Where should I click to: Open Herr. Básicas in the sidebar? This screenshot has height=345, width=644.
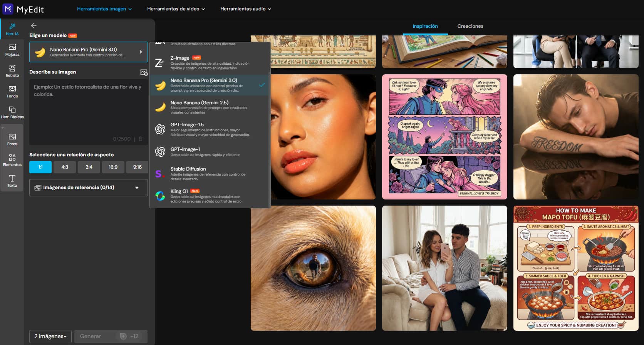[12, 112]
